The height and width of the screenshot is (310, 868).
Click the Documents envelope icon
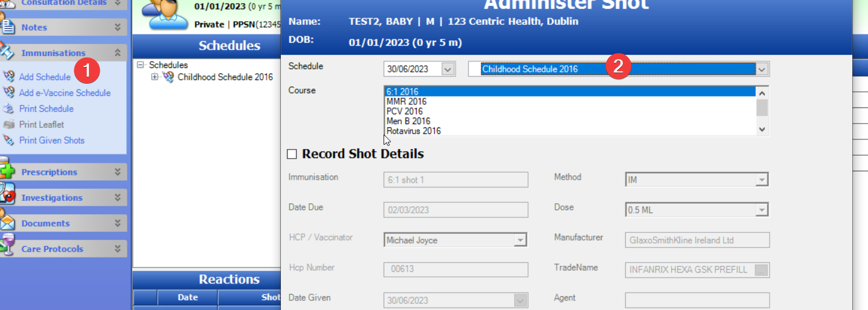point(7,222)
